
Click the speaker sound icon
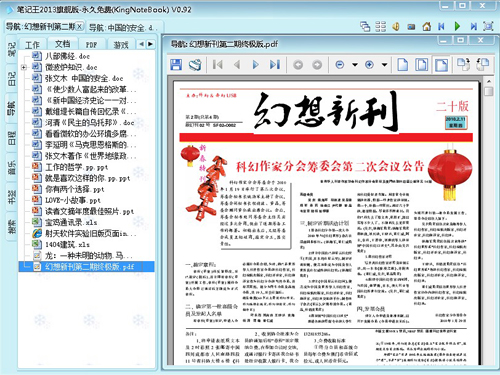[x=396, y=26]
